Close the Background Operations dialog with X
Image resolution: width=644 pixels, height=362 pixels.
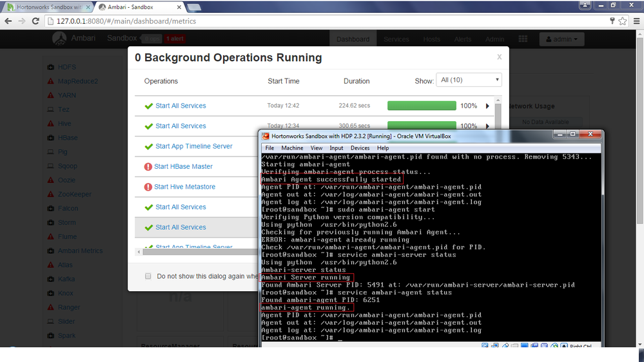(x=499, y=57)
